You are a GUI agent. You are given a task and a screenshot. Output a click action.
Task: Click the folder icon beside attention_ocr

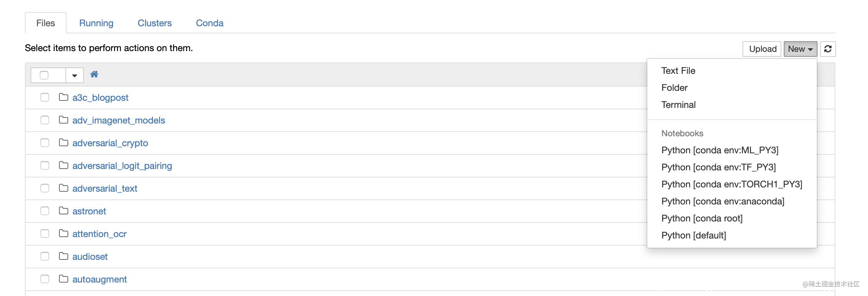tap(64, 233)
